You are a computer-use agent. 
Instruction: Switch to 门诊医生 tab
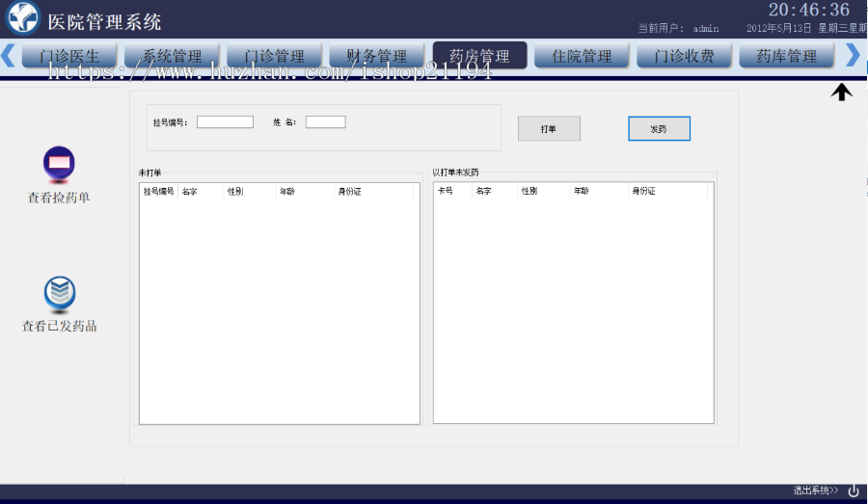[69, 55]
